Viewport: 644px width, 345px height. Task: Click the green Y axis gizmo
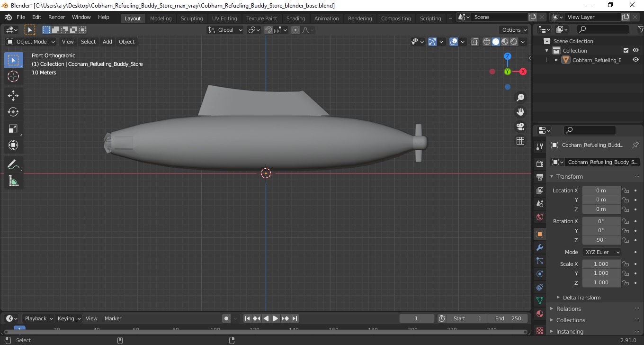pyautogui.click(x=508, y=72)
